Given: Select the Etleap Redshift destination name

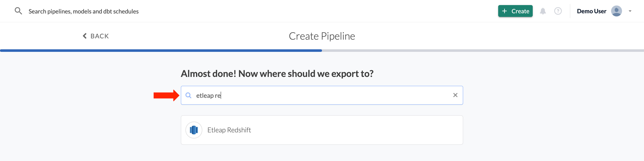Looking at the screenshot, I should (229, 130).
